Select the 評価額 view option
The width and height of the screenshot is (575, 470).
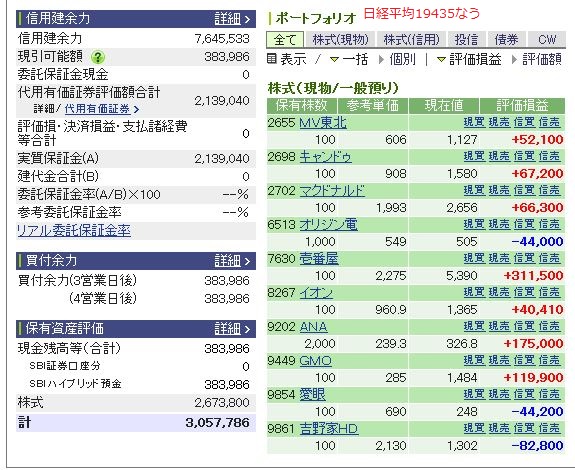click(536, 59)
